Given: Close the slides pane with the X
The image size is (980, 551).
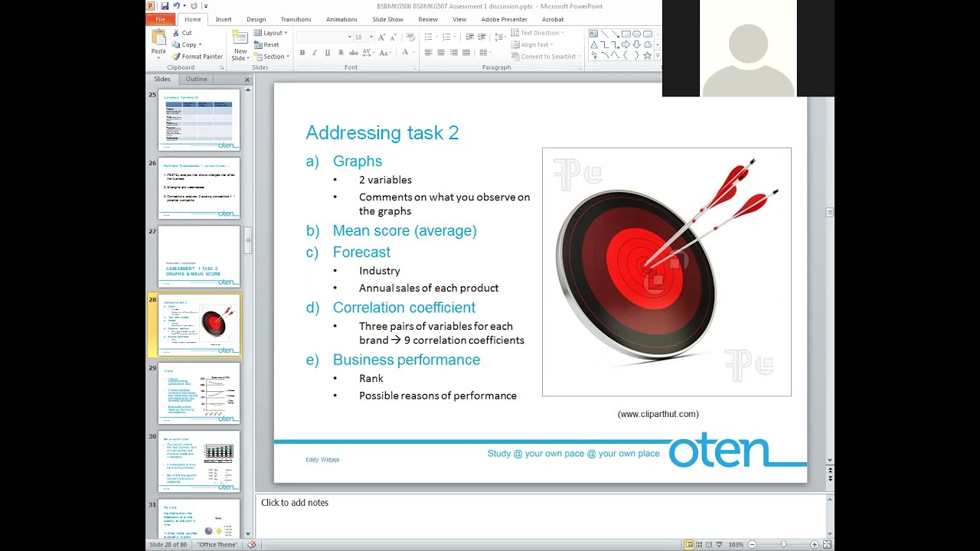Looking at the screenshot, I should (247, 80).
